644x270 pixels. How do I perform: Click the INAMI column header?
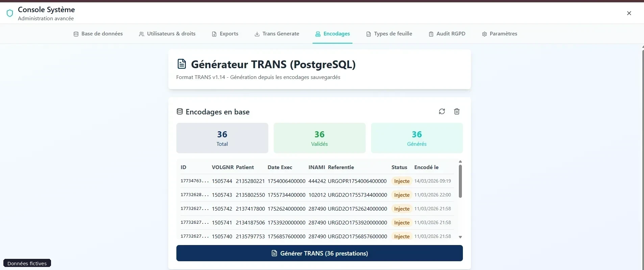(317, 167)
